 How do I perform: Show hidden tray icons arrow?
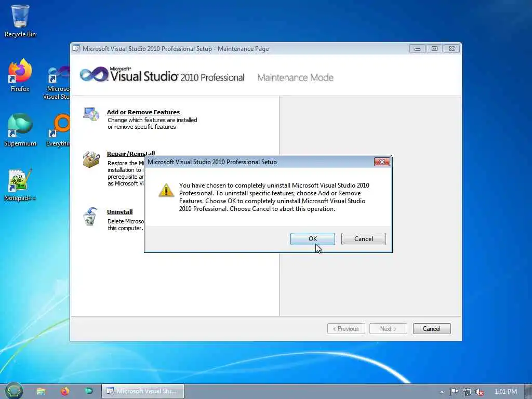click(442, 392)
